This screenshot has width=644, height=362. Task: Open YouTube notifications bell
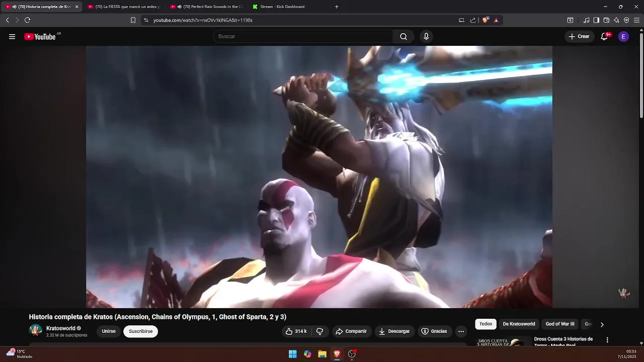(x=605, y=37)
